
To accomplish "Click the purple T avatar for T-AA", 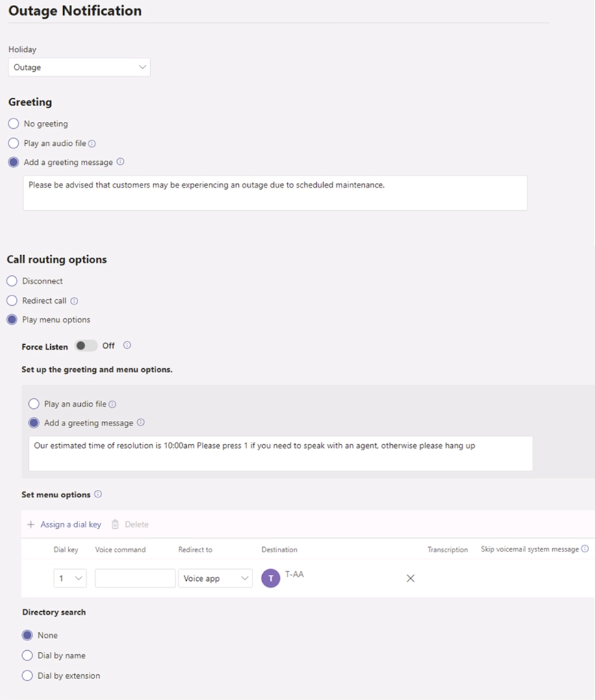I will (x=271, y=578).
